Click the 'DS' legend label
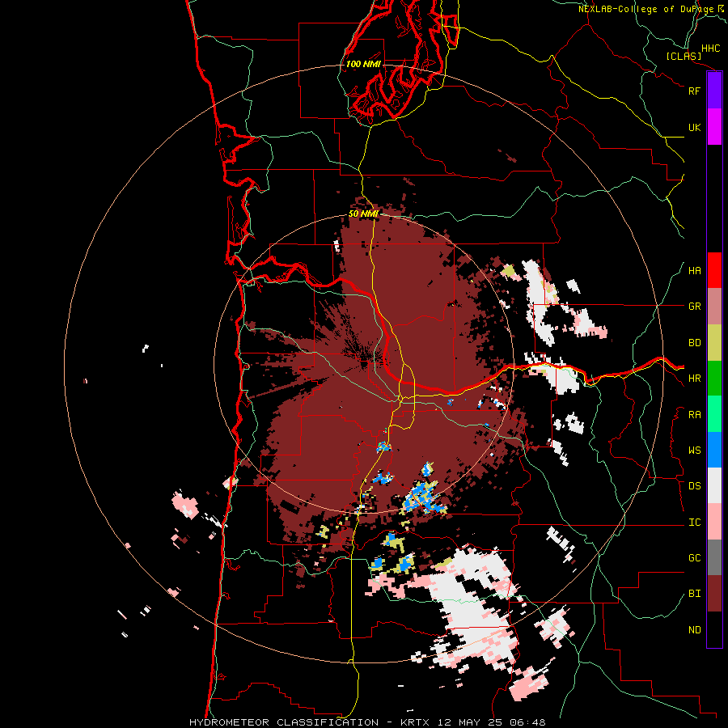The image size is (728, 728). [x=694, y=486]
